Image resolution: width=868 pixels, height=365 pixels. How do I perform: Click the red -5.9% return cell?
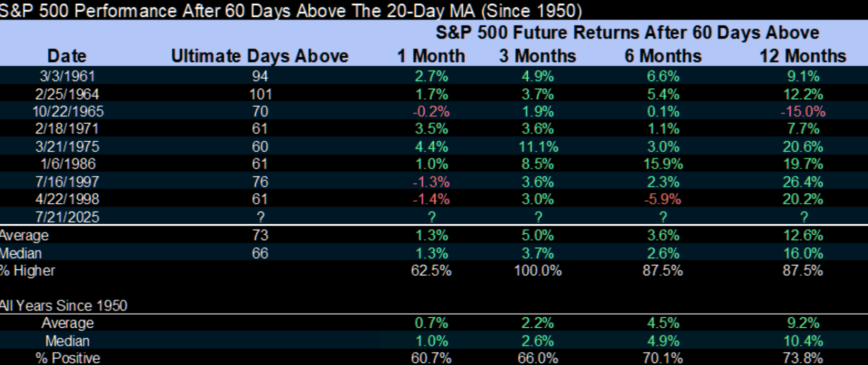click(x=663, y=199)
